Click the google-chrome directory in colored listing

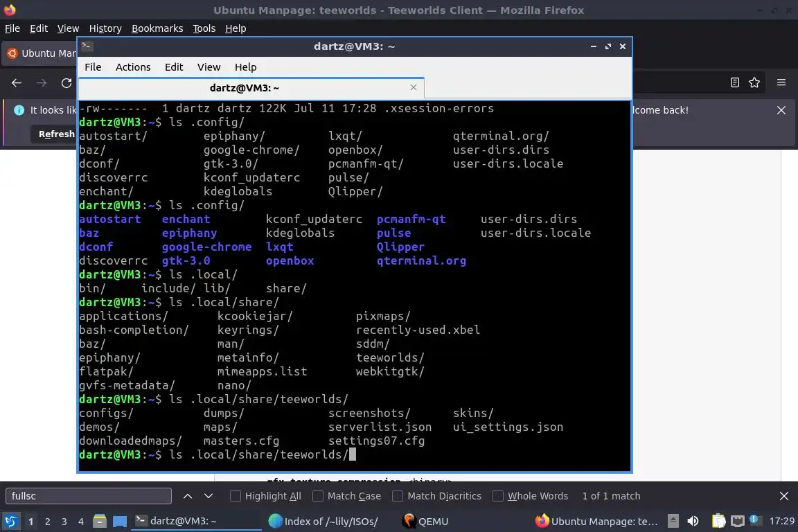click(206, 247)
